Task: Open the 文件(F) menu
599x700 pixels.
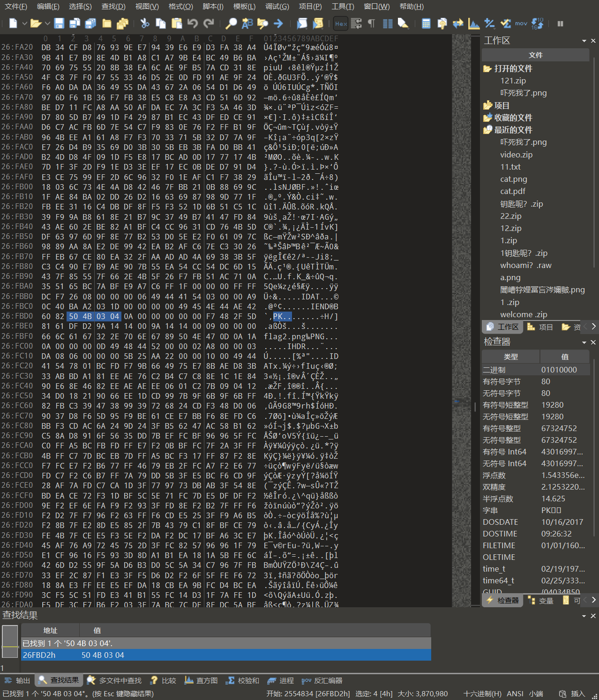Action: (x=16, y=6)
